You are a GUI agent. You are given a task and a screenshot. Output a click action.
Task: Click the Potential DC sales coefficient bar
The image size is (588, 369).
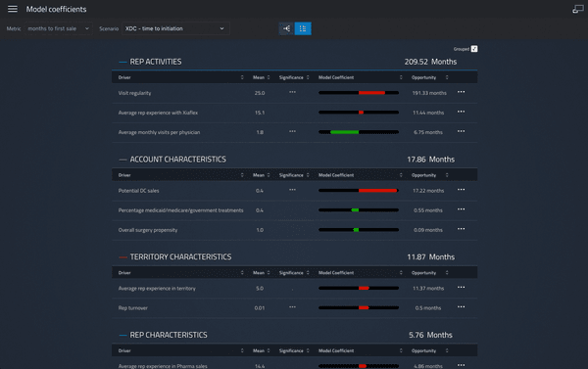click(359, 191)
